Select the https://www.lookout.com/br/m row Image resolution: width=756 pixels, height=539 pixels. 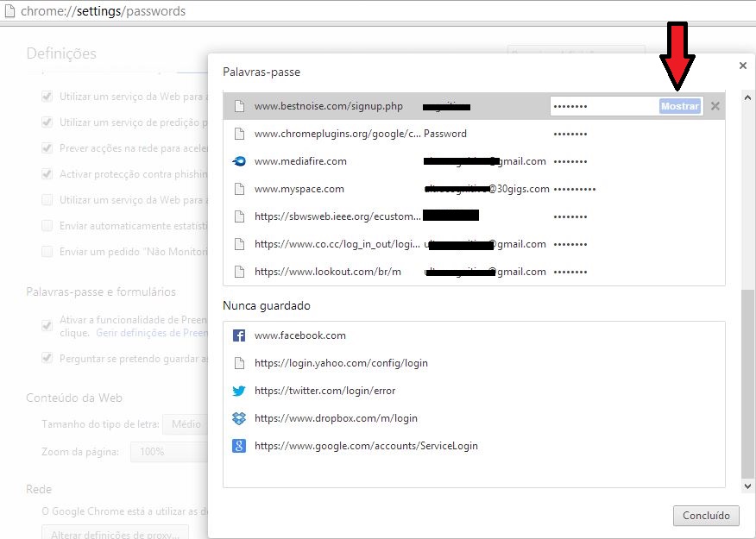coord(474,272)
